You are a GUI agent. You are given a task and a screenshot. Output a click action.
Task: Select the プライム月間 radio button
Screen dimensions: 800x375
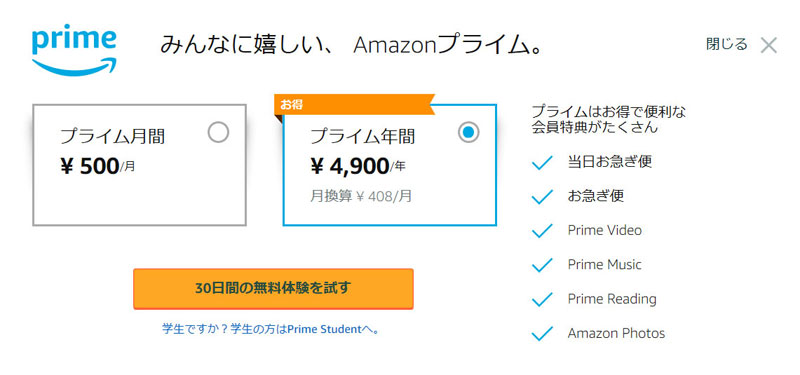tap(218, 133)
